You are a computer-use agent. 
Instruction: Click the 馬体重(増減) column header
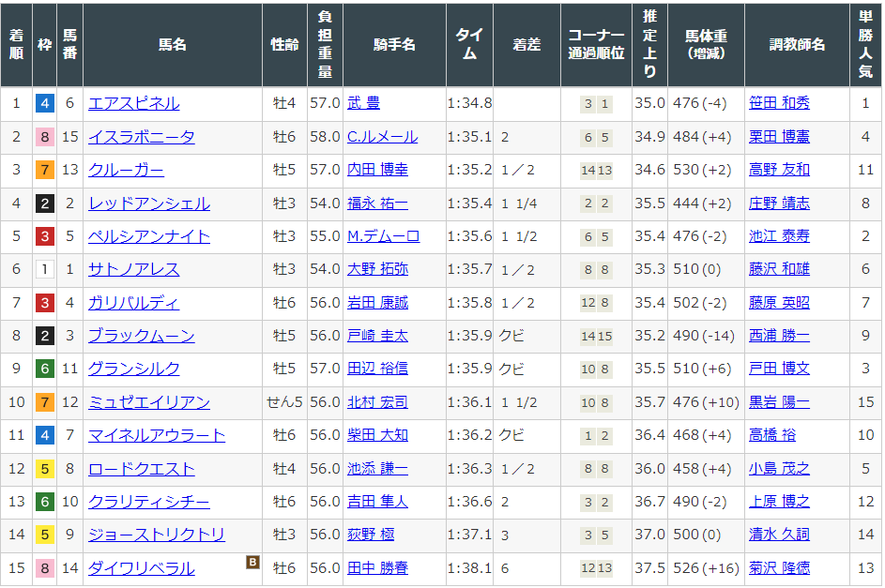[x=706, y=45]
